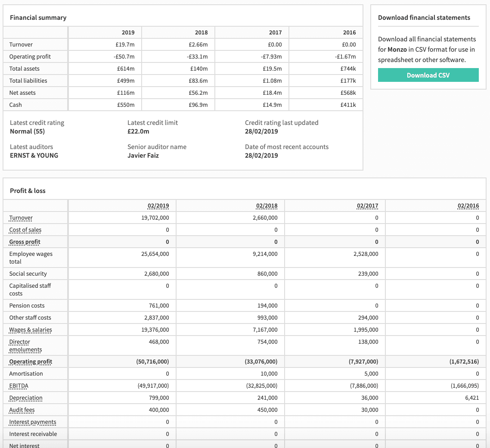Select the EBITDA term link

click(x=19, y=386)
